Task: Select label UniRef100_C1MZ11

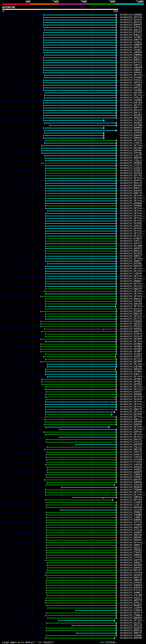Action: coord(131,143)
